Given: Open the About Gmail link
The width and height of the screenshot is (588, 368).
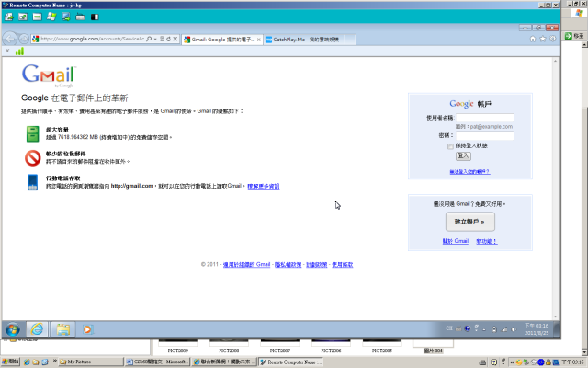Looking at the screenshot, I should [456, 241].
